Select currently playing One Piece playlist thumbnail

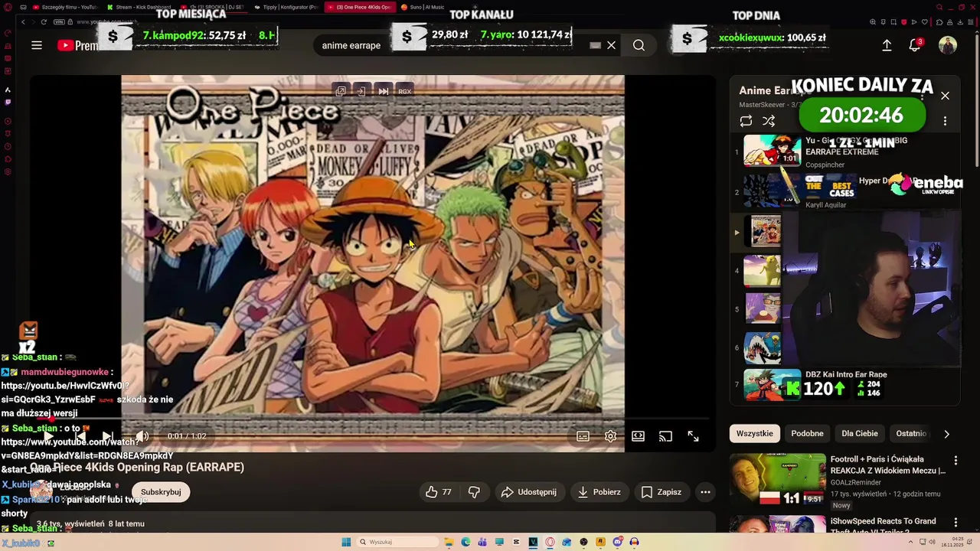(x=763, y=231)
